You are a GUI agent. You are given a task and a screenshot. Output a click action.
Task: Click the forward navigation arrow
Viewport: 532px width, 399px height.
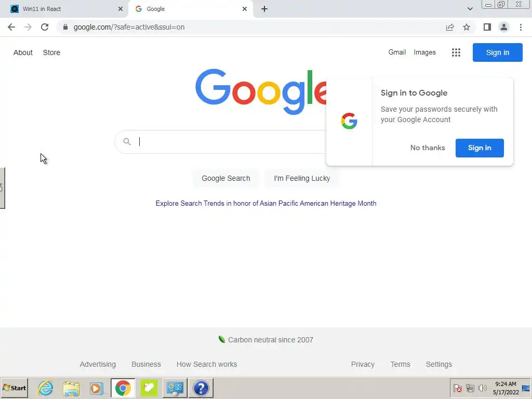pyautogui.click(x=28, y=27)
